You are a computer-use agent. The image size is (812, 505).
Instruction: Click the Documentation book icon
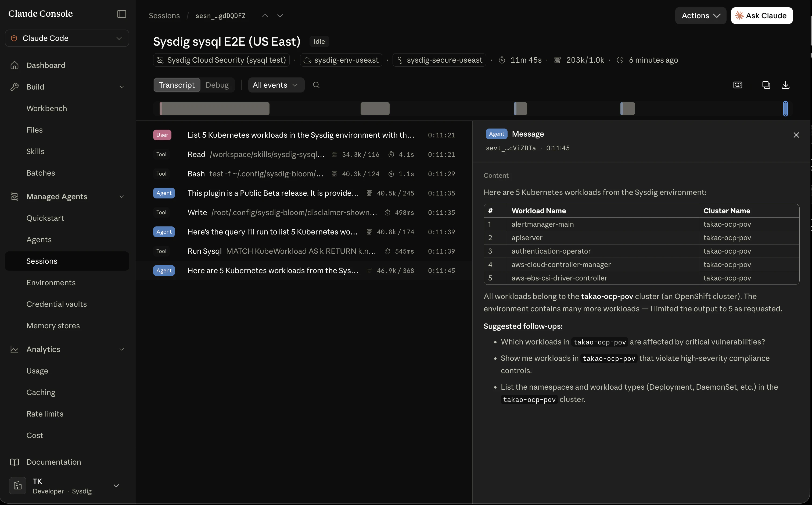click(x=14, y=462)
